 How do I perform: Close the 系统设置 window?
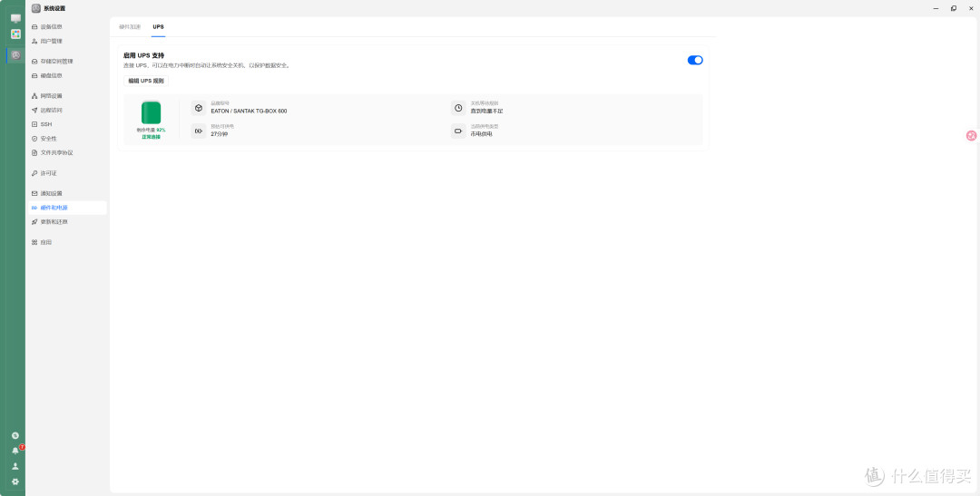(971, 8)
